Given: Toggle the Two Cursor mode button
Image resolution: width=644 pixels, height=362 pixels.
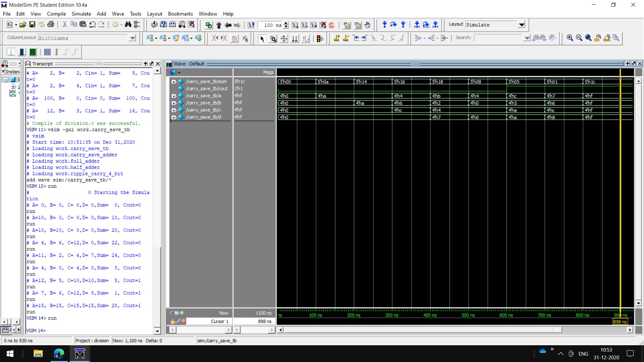Looking at the screenshot, I should tap(295, 39).
